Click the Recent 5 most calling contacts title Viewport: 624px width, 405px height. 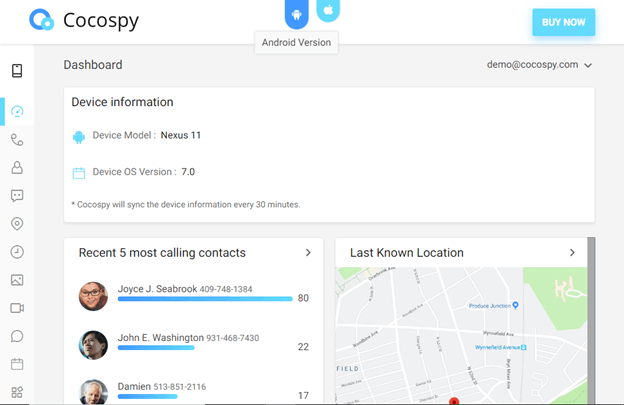[162, 253]
